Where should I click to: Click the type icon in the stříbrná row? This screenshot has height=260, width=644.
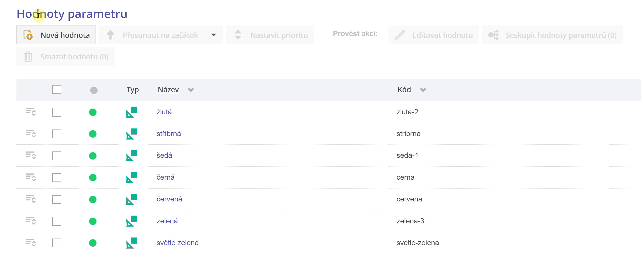tap(131, 134)
